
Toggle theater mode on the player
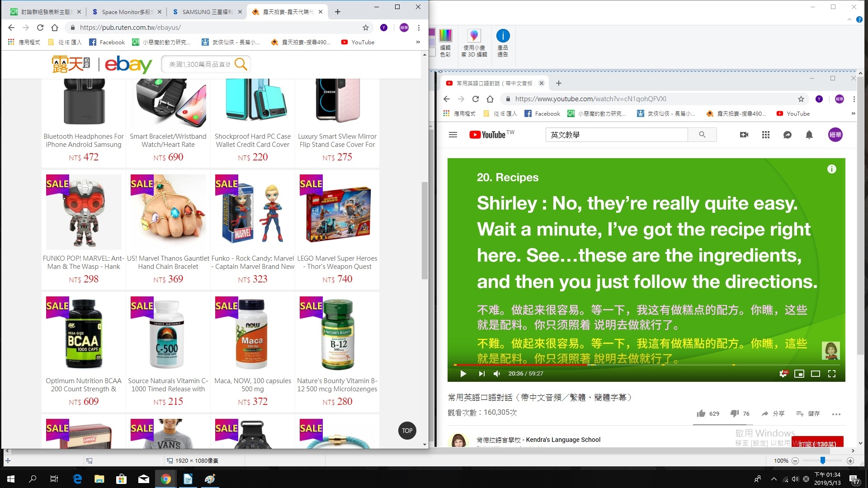click(816, 374)
